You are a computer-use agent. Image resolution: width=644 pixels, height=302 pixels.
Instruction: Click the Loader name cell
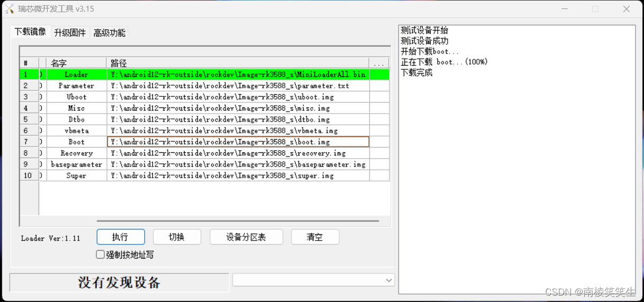click(76, 75)
